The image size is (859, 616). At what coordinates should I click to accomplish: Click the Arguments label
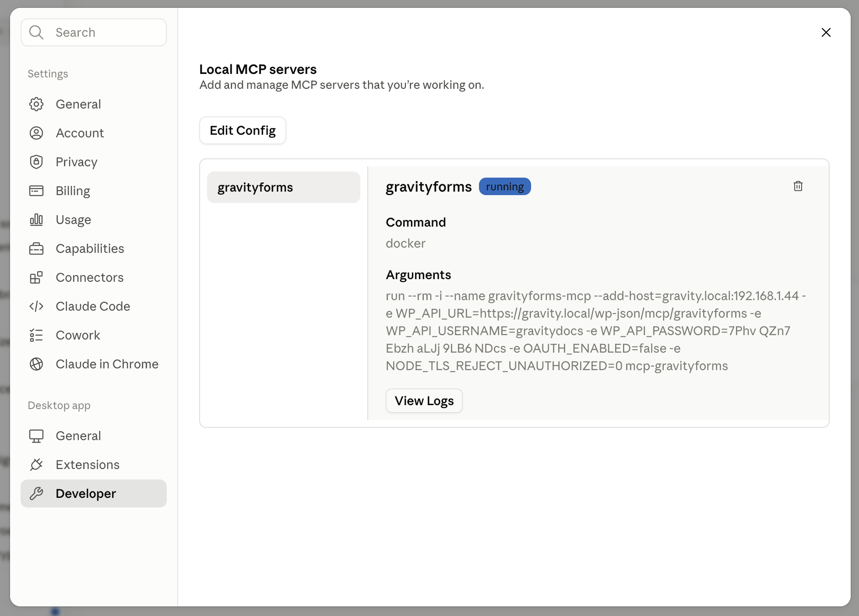coord(419,275)
